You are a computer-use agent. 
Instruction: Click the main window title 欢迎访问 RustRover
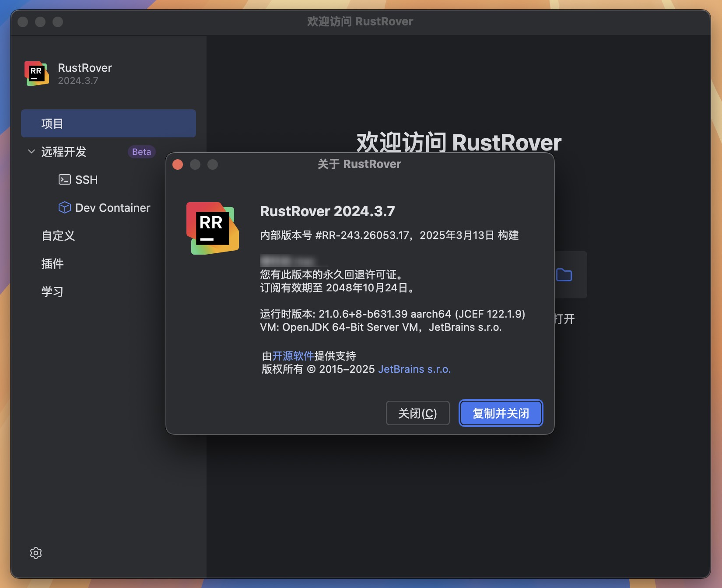[x=360, y=21]
